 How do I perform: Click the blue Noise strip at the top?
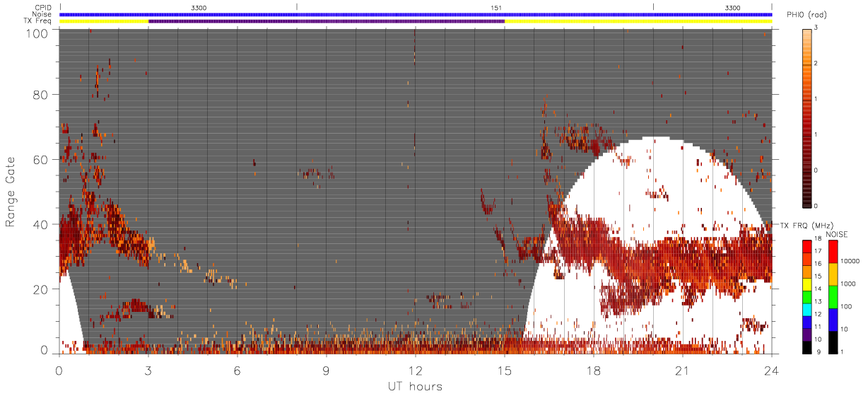pyautogui.click(x=416, y=14)
